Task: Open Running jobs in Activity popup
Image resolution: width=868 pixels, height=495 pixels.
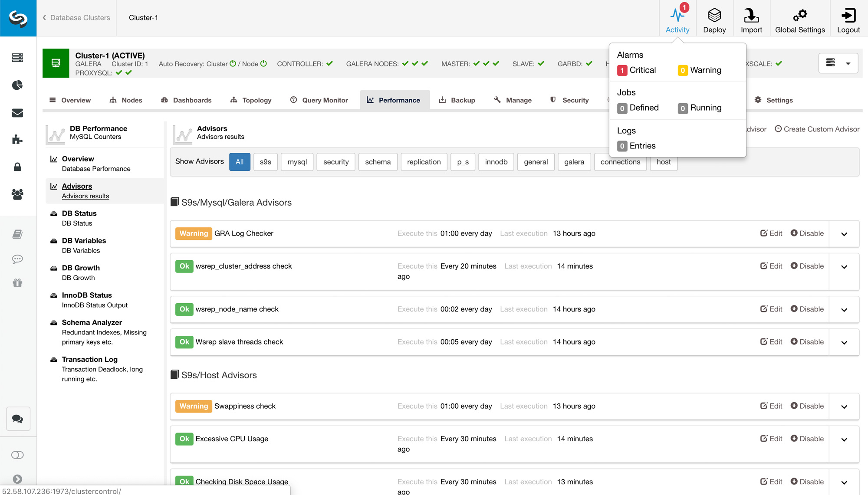Action: click(x=700, y=108)
